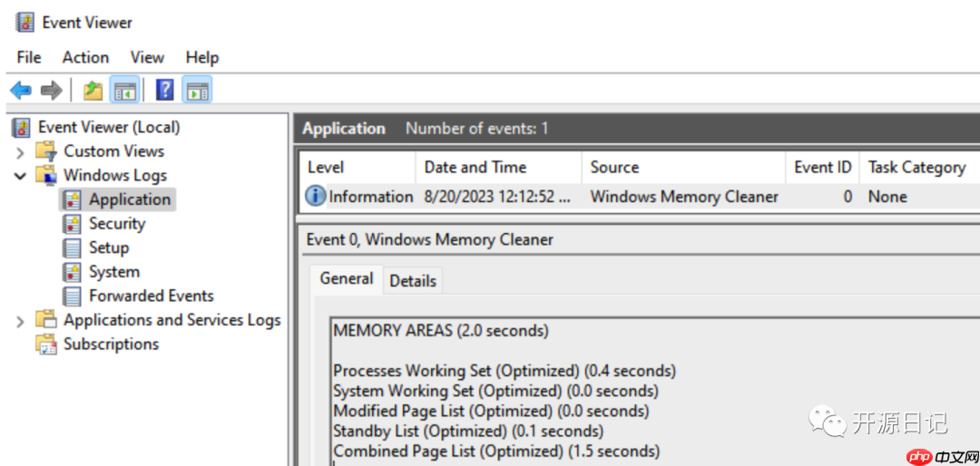Toggle the Show/Hide Action Pane icon
The image size is (980, 466).
click(x=197, y=91)
